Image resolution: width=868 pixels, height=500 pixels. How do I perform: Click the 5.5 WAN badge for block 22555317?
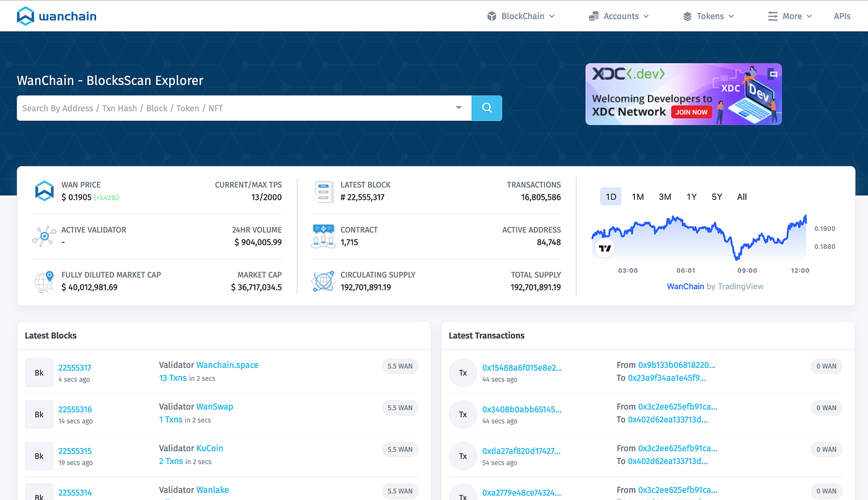400,366
